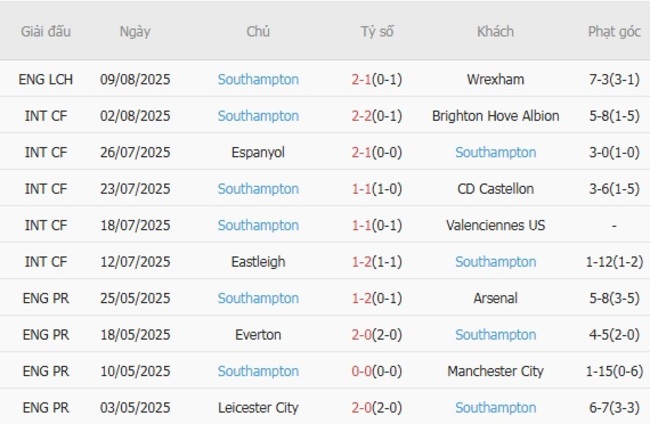Click Southampton in the Arsenal match row
Screen dimensions: 650x424
tap(258, 298)
